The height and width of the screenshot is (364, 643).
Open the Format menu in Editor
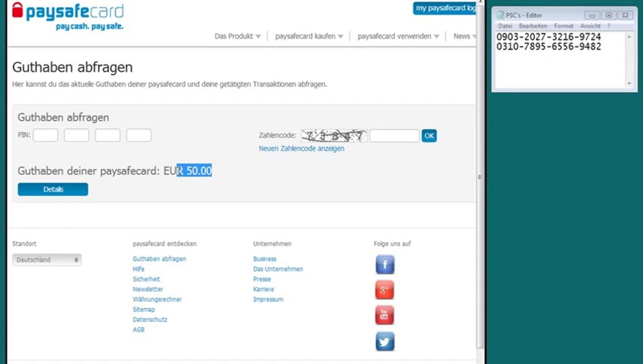click(x=564, y=26)
